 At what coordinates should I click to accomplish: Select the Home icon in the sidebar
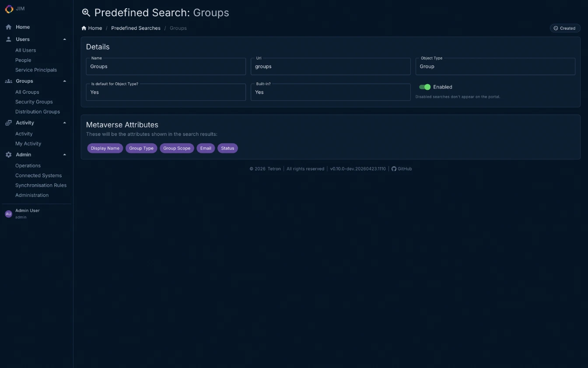(x=8, y=27)
